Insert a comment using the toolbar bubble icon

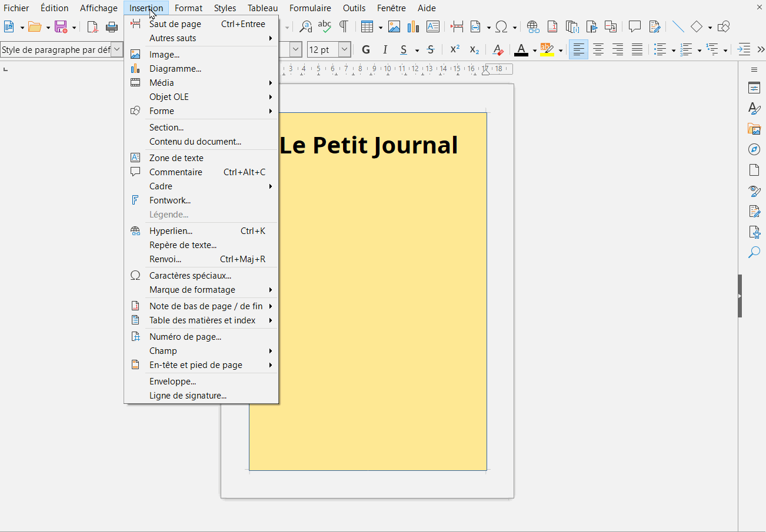point(635,26)
